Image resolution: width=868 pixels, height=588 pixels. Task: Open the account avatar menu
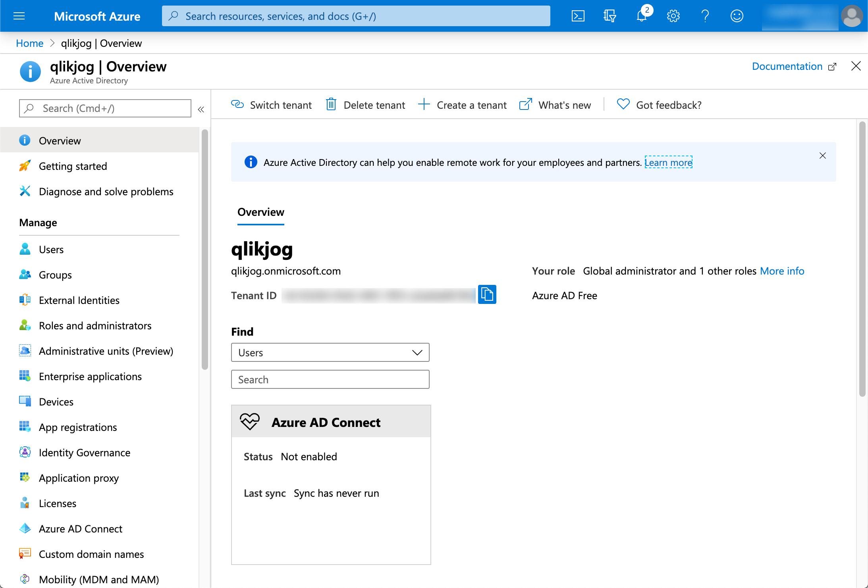click(x=852, y=16)
